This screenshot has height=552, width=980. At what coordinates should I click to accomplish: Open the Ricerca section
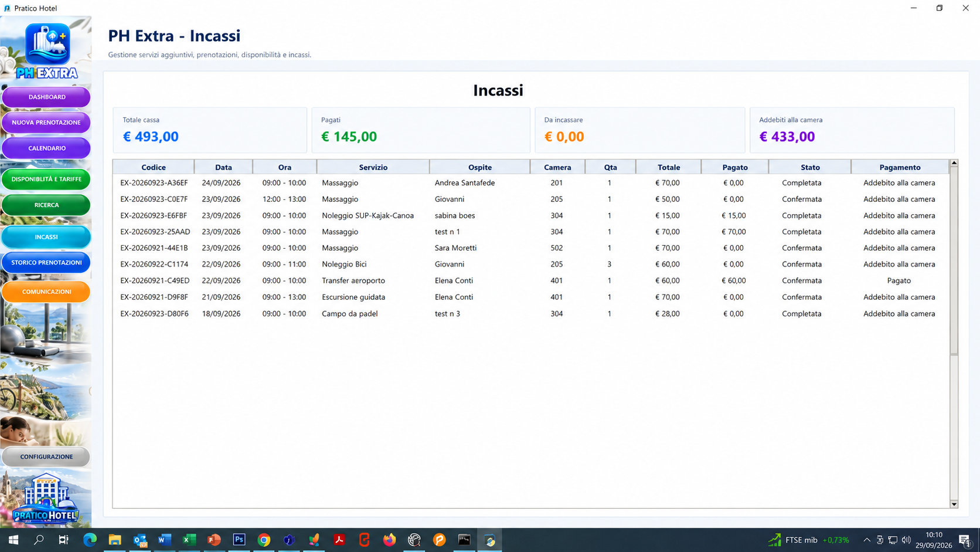click(x=46, y=205)
